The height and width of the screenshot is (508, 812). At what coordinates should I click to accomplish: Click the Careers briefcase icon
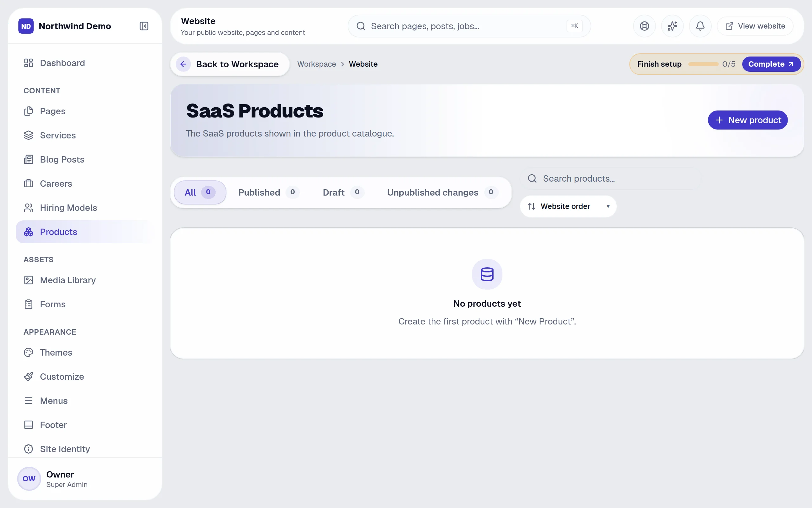coord(29,184)
